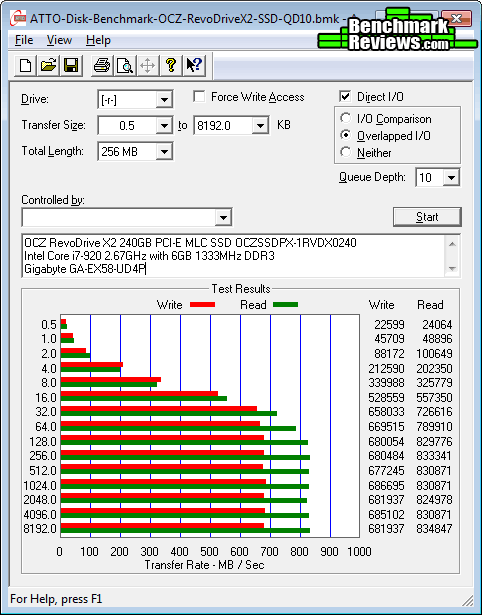Click the Test Results group title
The width and height of the screenshot is (482, 615).
pyautogui.click(x=241, y=289)
